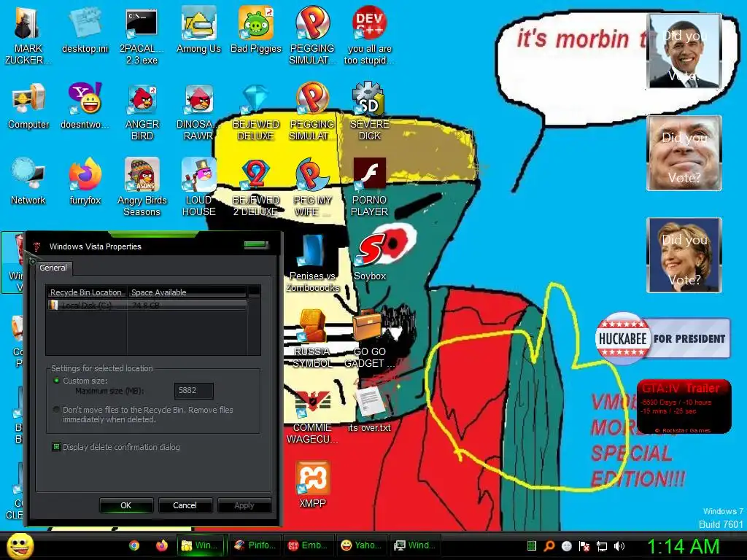Screen dimensions: 747x560
Task: Toggle Display delete confirmation dialog checkbox
Action: 56,447
